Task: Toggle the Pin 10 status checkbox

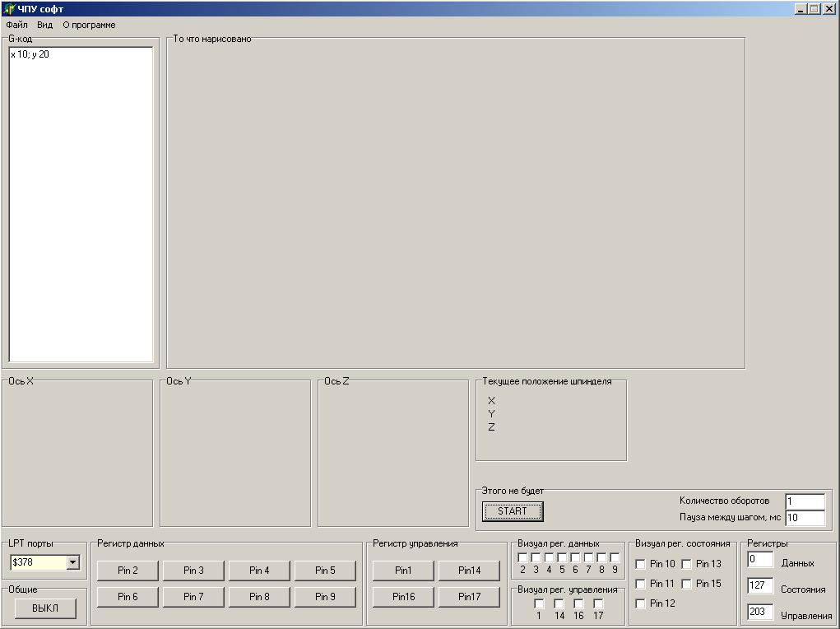Action: [x=640, y=564]
